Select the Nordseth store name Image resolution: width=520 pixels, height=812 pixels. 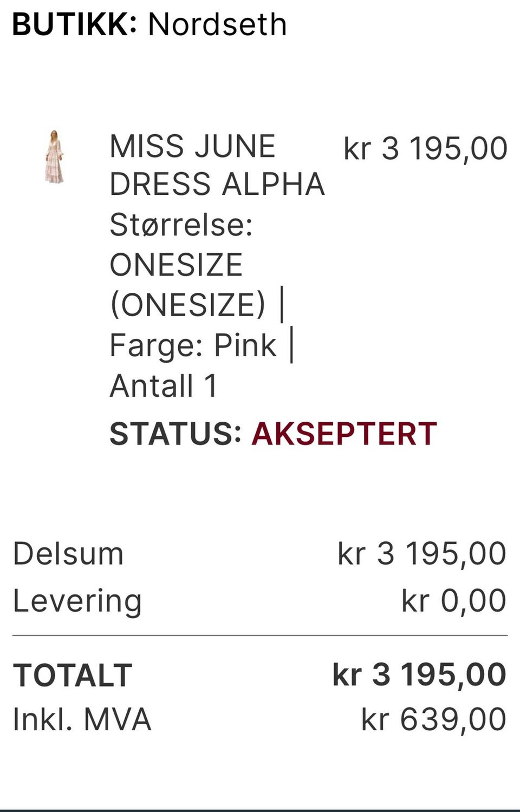click(217, 24)
